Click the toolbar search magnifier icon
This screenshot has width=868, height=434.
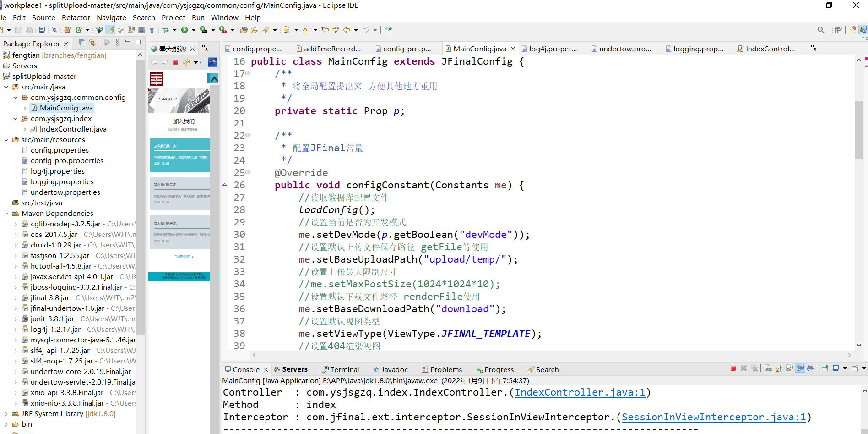(821, 30)
